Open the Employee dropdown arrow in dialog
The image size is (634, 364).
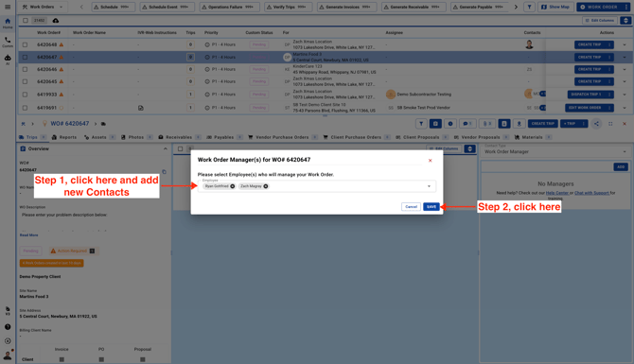point(429,186)
